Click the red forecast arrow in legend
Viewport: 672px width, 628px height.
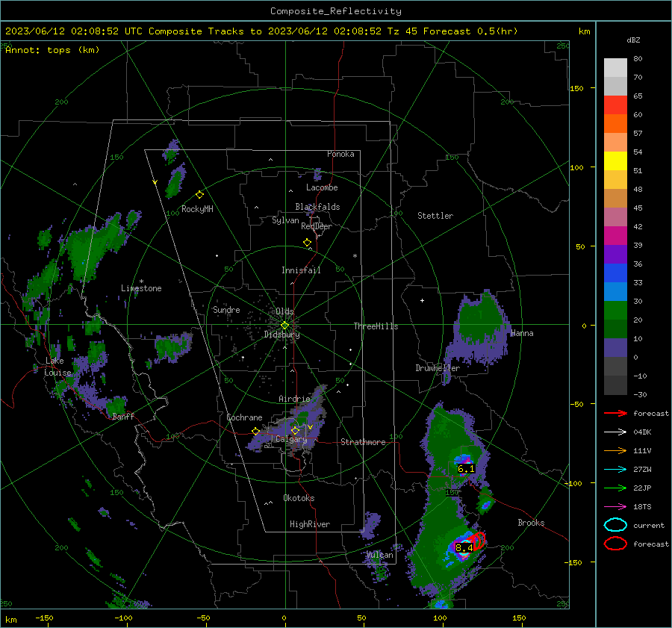coord(615,413)
